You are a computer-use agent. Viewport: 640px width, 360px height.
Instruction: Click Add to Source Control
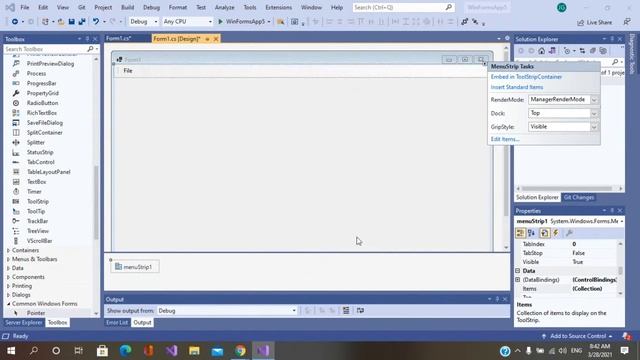578,336
